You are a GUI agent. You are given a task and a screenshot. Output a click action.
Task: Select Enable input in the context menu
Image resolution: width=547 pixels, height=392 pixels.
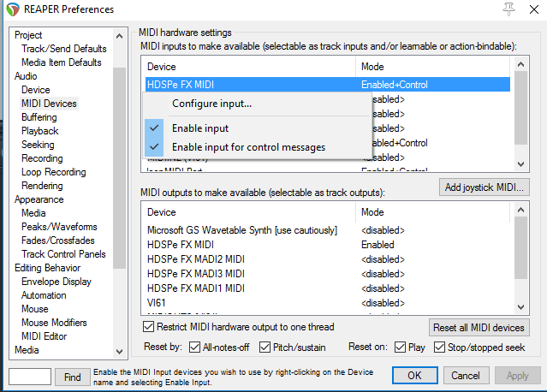tap(199, 128)
